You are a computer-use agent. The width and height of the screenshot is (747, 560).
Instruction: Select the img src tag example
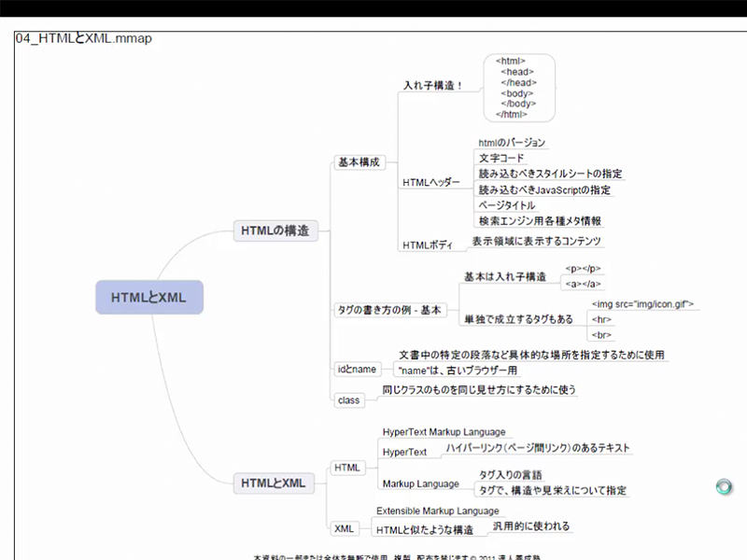click(642, 304)
